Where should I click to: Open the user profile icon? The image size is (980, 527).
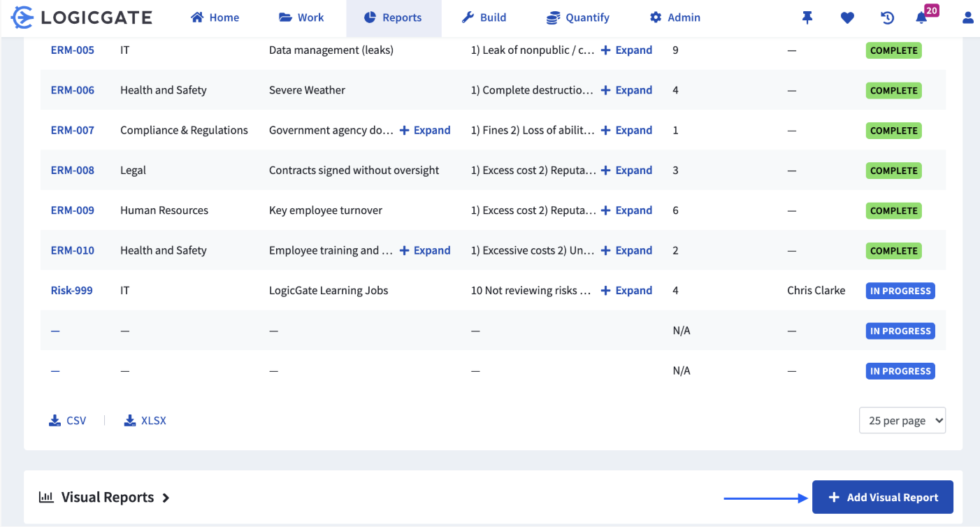(967, 18)
